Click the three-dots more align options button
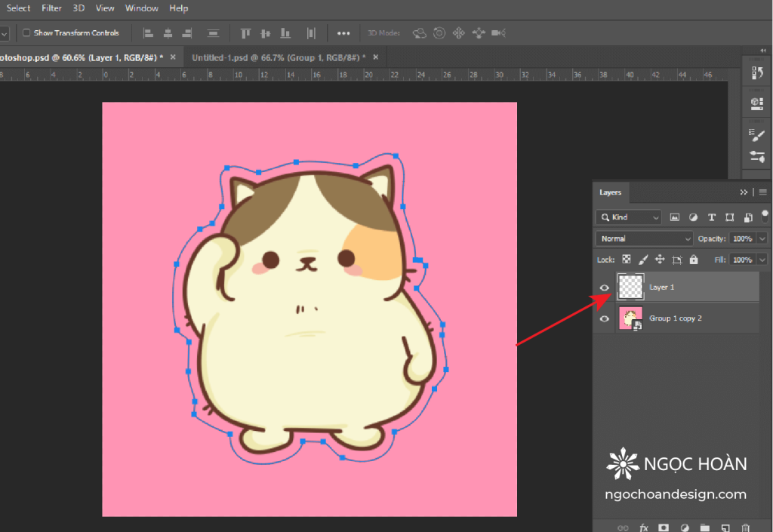The height and width of the screenshot is (532, 773). [343, 33]
